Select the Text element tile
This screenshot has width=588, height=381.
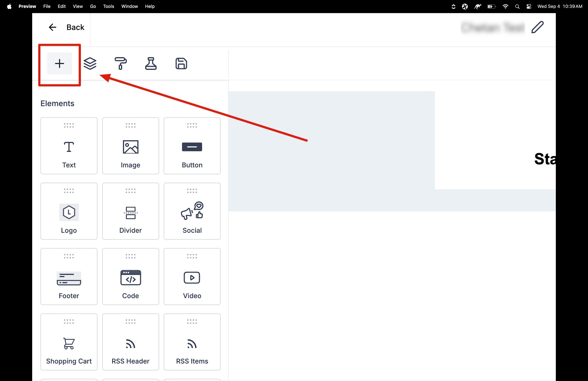click(69, 146)
